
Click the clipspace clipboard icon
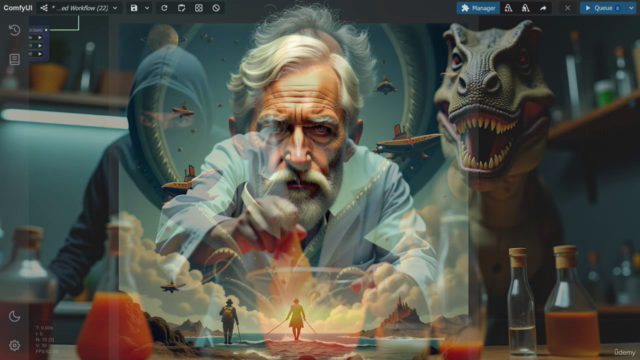click(x=182, y=8)
